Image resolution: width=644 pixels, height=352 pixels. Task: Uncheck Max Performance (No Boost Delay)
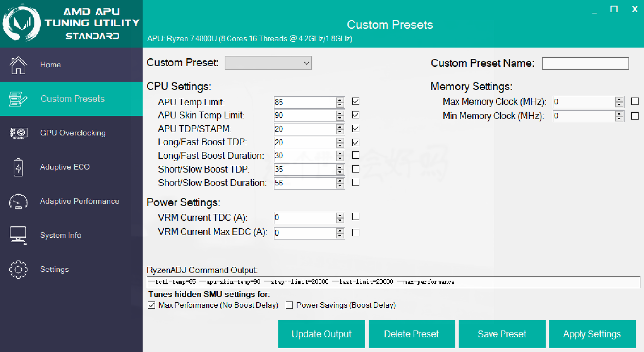pos(152,305)
